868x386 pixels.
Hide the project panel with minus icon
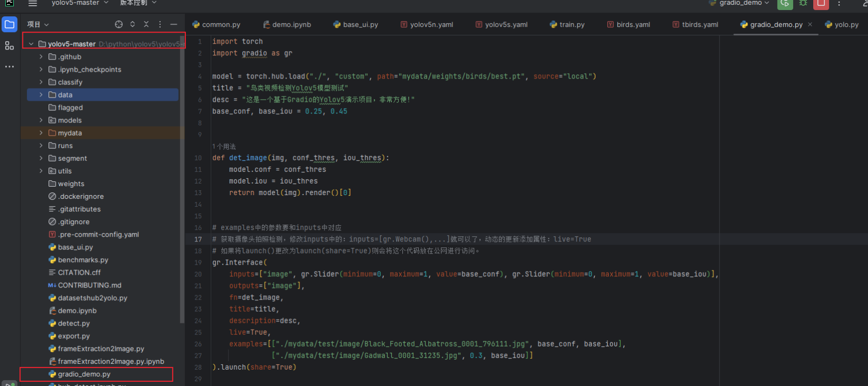tap(174, 24)
